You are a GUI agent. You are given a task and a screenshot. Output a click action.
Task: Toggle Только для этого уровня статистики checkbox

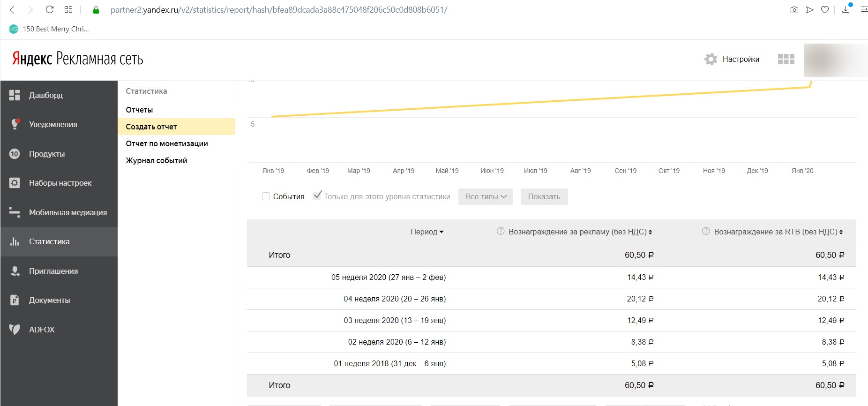tap(317, 195)
